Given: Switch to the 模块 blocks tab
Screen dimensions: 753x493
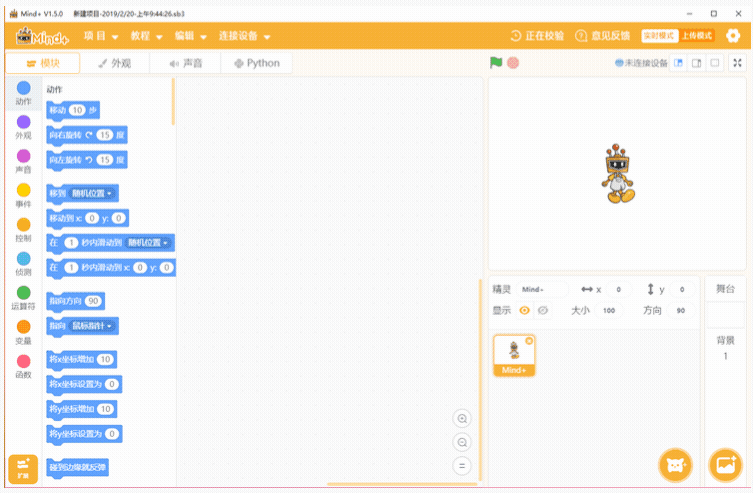Looking at the screenshot, I should click(x=43, y=63).
